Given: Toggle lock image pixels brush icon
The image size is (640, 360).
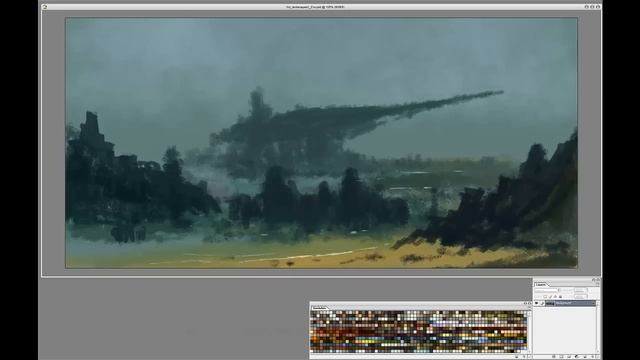Looking at the screenshot, I should 550,297.
